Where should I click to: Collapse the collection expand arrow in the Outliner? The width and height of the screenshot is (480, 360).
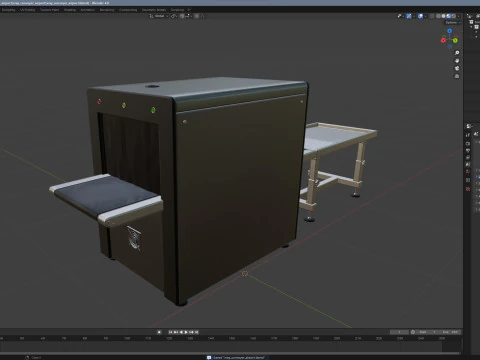pos(471,27)
